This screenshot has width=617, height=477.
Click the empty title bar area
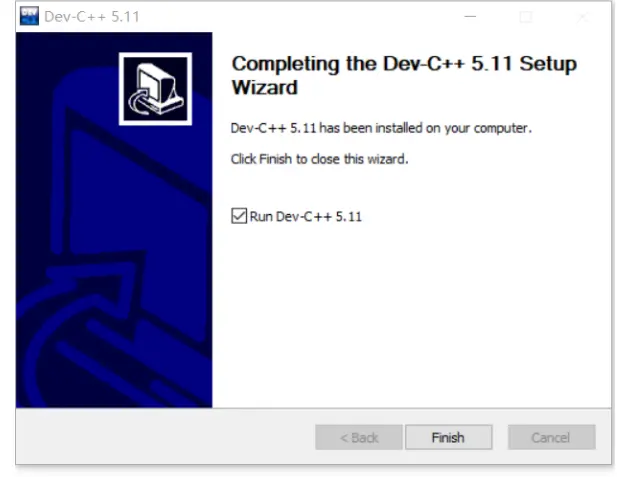(299, 17)
